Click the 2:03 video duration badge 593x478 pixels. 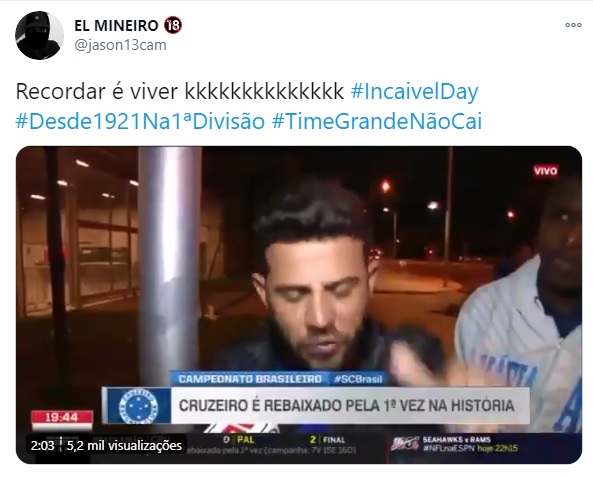pyautogui.click(x=42, y=445)
